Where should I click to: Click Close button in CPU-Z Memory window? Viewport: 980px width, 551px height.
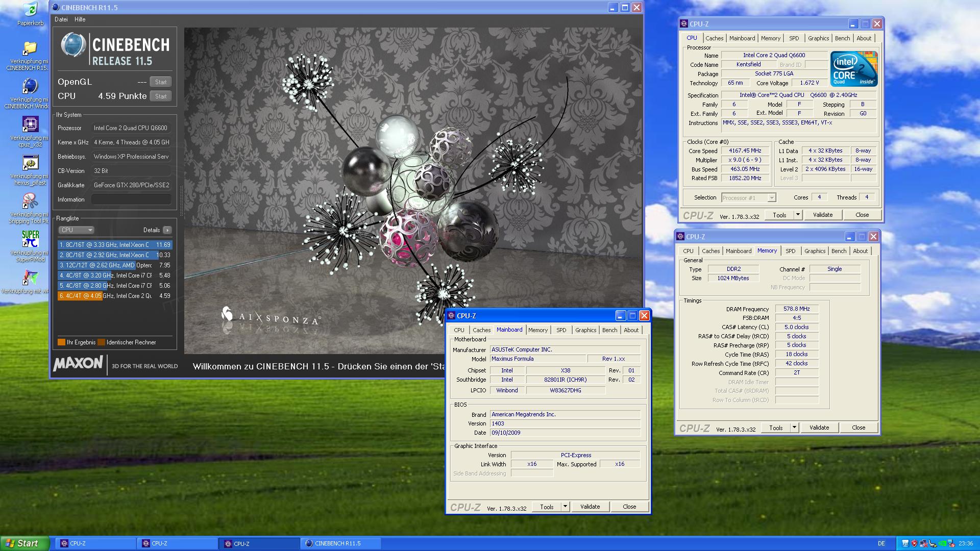tap(858, 428)
